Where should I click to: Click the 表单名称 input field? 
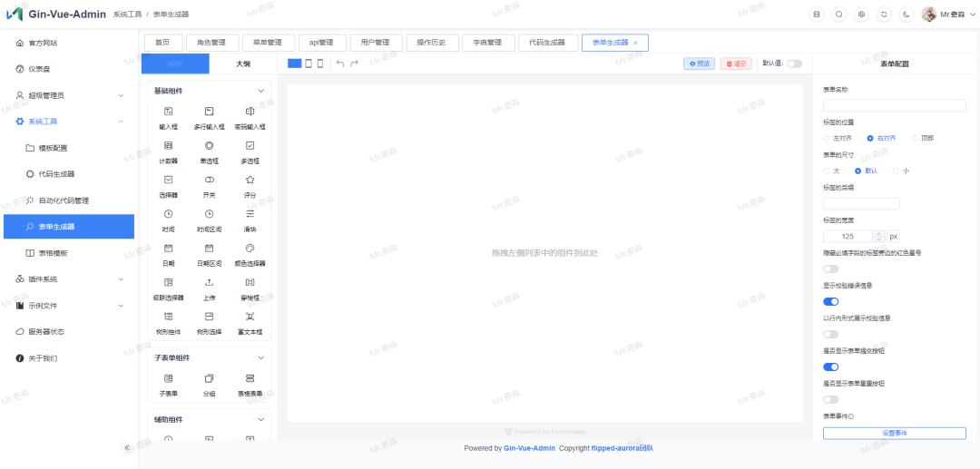(x=894, y=105)
